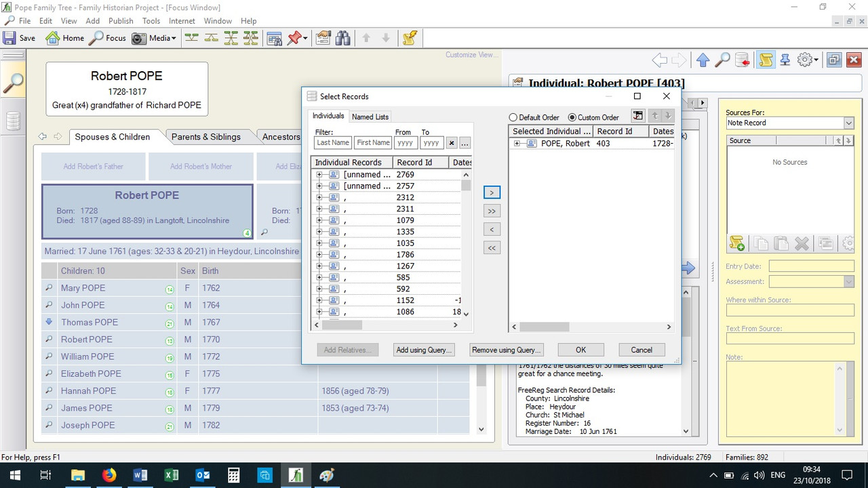Click the hand-on-card record icon
The image size is (868, 488).
323,38
